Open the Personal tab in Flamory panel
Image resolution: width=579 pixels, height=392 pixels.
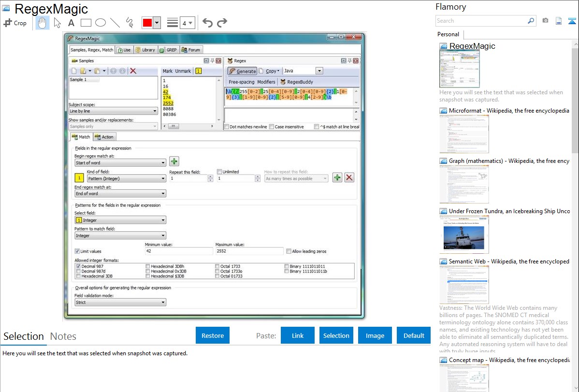pyautogui.click(x=448, y=34)
